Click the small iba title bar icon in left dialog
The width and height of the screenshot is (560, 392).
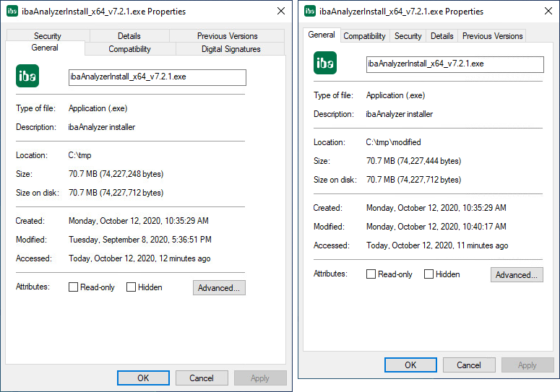click(x=12, y=11)
